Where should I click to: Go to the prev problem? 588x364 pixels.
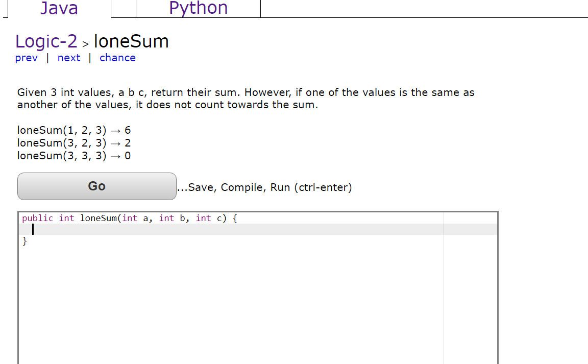coord(26,58)
